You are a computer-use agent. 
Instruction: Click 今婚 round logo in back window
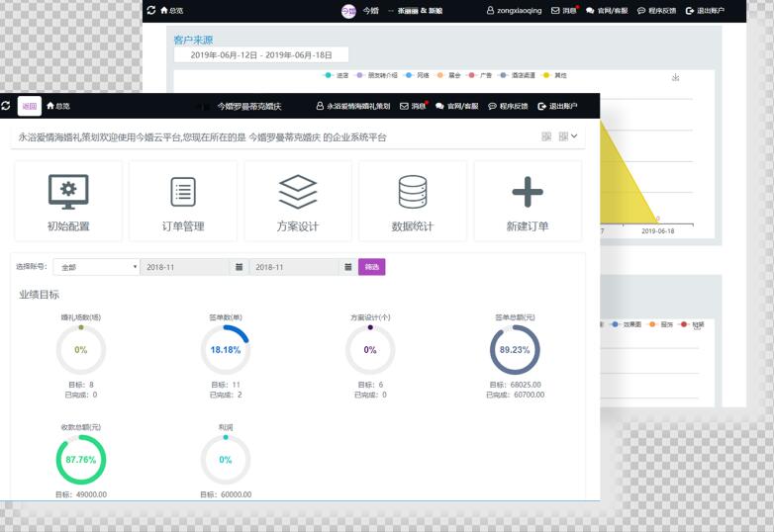pos(348,11)
